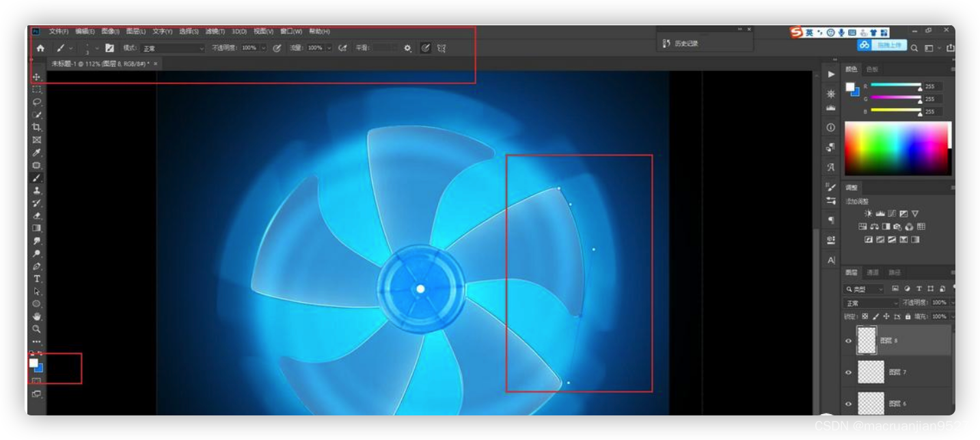Select the Horizontal Type tool
The image size is (980, 440).
[x=37, y=279]
